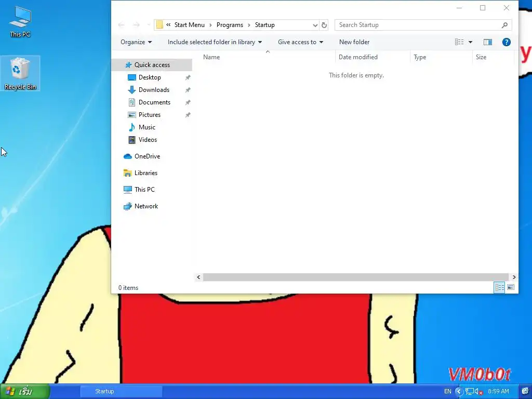Show hidden breadcrumb path chevrons
The width and height of the screenshot is (532, 399).
pos(168,25)
